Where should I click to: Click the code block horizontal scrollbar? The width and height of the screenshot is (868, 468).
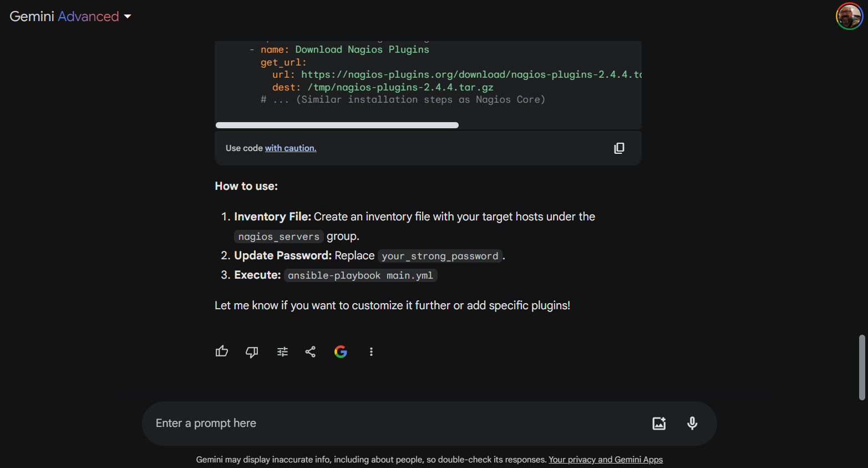(337, 125)
